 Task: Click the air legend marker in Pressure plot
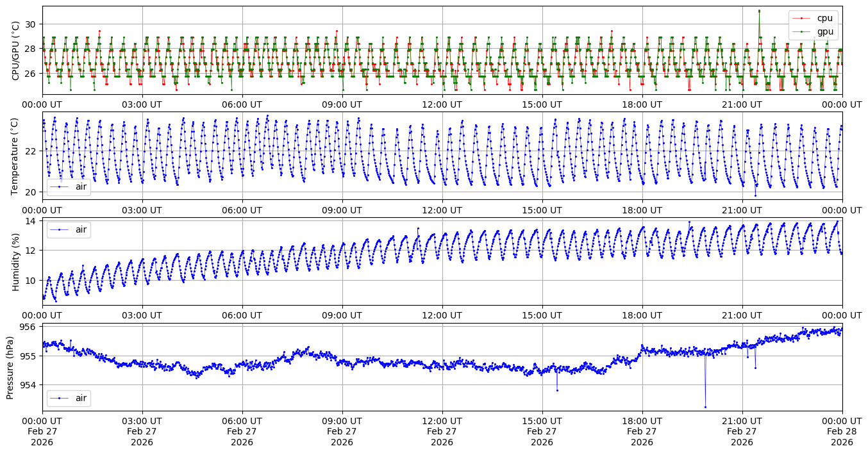point(60,398)
